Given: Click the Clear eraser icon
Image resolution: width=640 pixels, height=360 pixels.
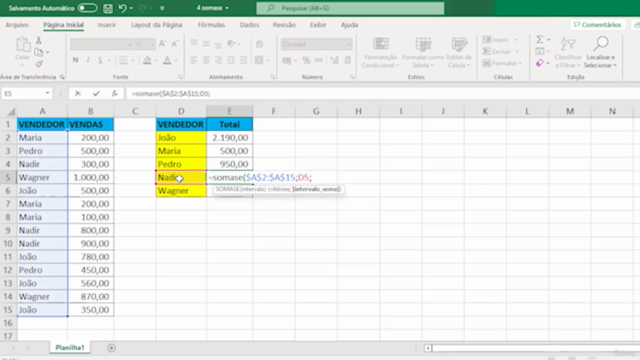Looking at the screenshot, I should (x=540, y=63).
